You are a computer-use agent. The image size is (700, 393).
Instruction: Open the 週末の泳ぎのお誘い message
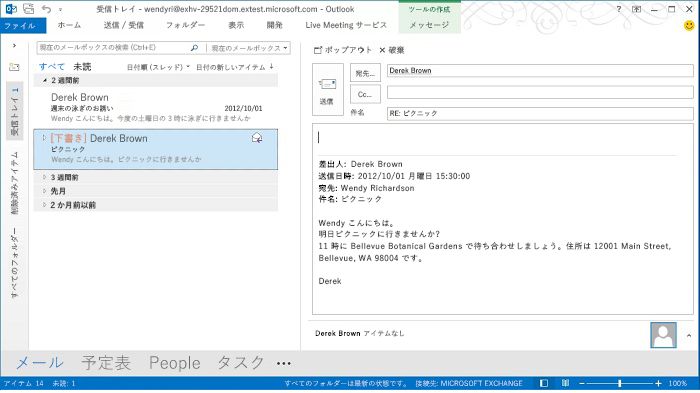tap(156, 107)
